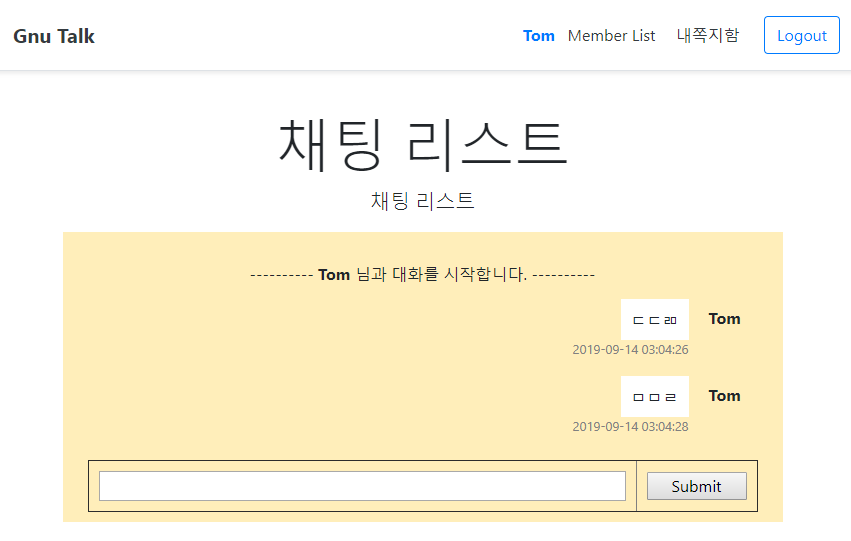Open the Tom link in the navbar

pos(538,36)
